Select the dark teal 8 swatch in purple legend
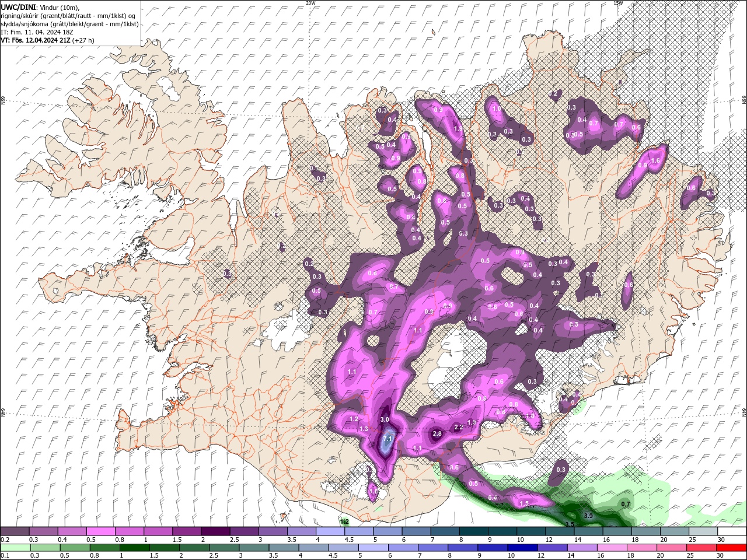The width and height of the screenshot is (747, 560). [x=473, y=531]
